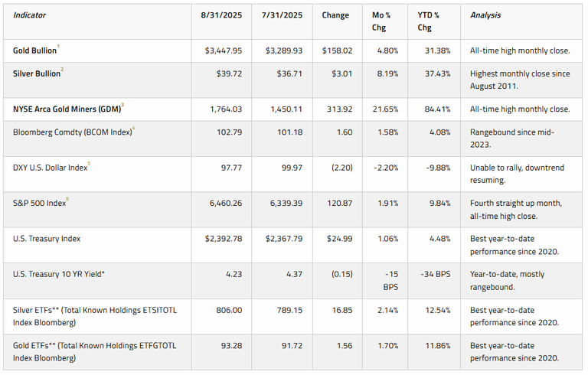This screenshot has width=588, height=375.
Task: Select the YTD % Chg header
Action: (x=433, y=21)
